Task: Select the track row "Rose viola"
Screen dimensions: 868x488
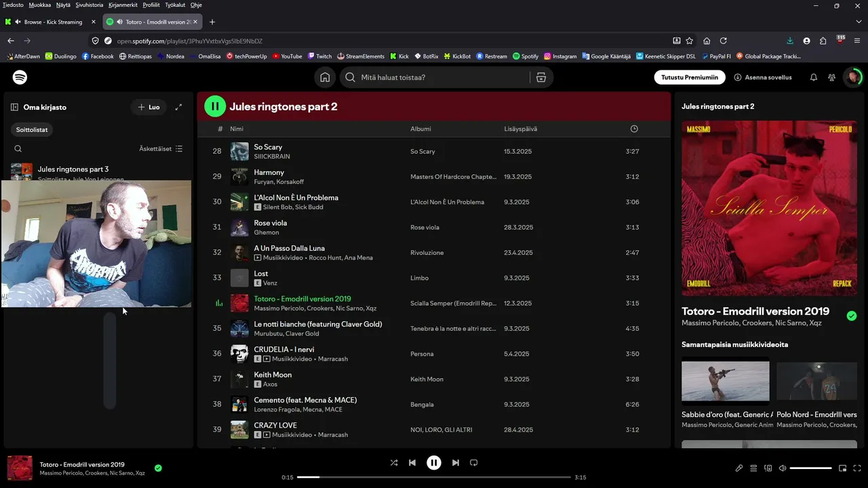Action: tap(434, 227)
